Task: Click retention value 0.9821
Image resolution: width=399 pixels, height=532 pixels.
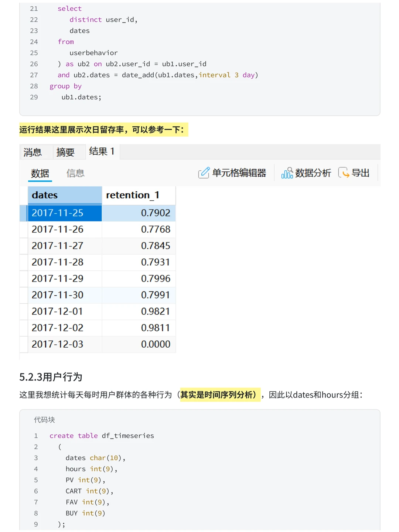Action: point(139,311)
